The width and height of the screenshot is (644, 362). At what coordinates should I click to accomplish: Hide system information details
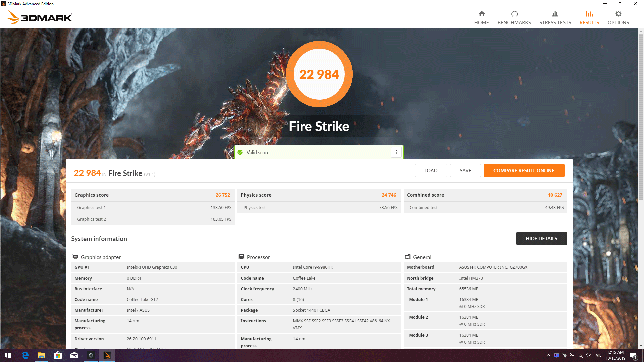[541, 238]
